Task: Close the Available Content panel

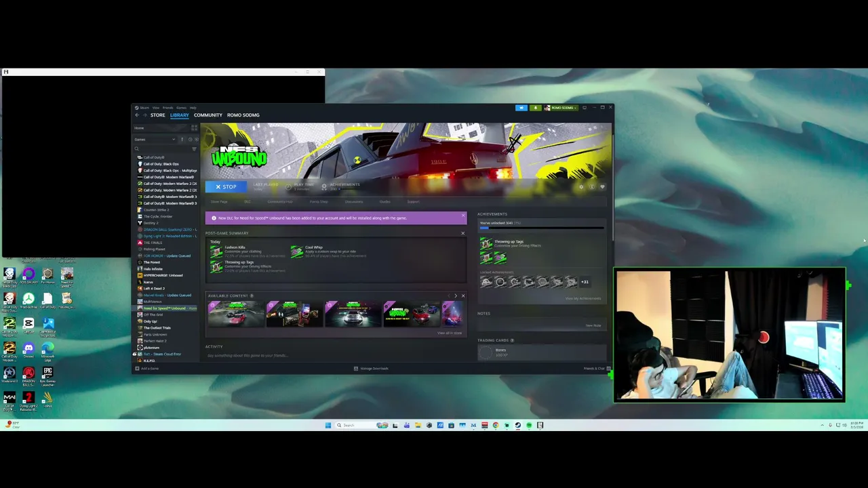Action: coord(463,296)
